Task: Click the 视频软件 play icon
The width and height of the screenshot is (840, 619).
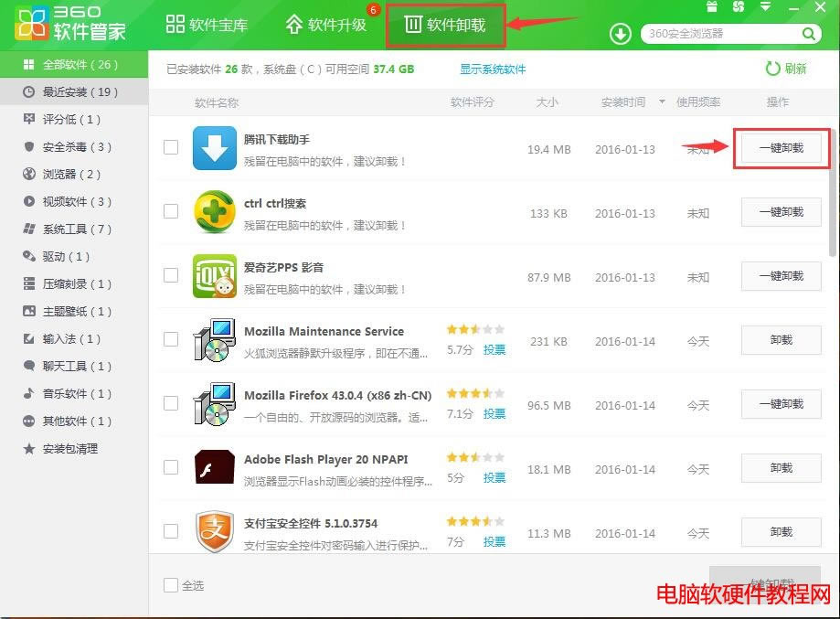Action: pyautogui.click(x=29, y=201)
